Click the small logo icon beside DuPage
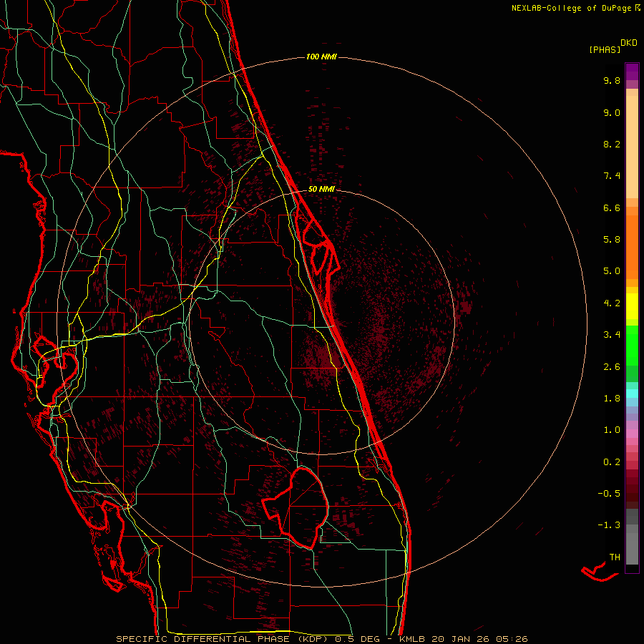Screen dimensions: 644x644 click(x=638, y=8)
